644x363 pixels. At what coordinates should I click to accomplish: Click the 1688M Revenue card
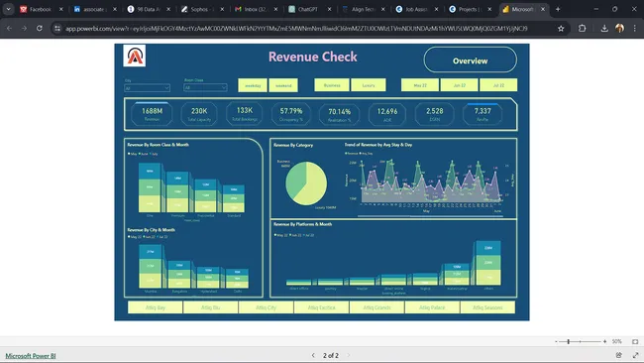(152, 114)
